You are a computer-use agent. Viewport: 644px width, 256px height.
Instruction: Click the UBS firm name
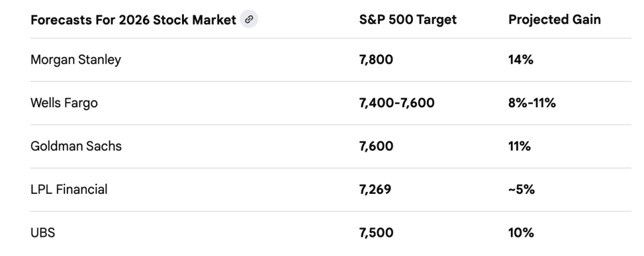[43, 233]
